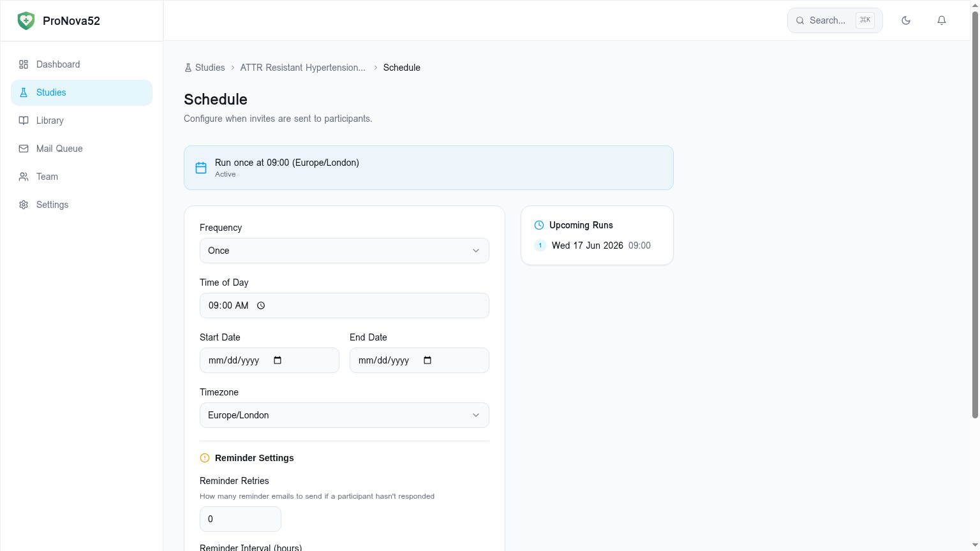Click the calendar icon in schedule banner

tap(201, 168)
